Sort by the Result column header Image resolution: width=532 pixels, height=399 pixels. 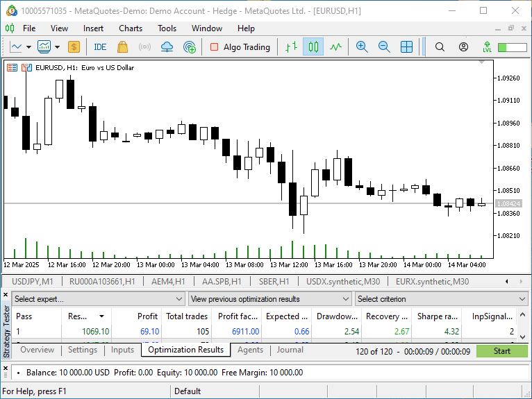click(x=87, y=316)
